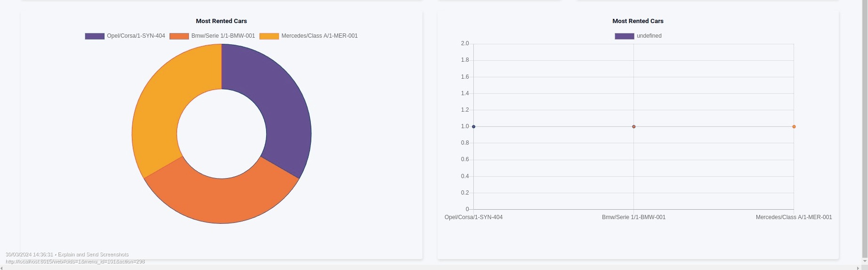The width and height of the screenshot is (868, 270).
Task: Toggle the 'undefined' legend swatch in line chart
Action: click(625, 36)
